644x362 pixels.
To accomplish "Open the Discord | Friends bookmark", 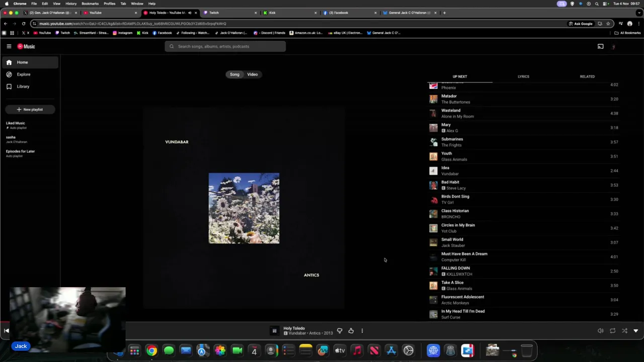I will [x=270, y=33].
